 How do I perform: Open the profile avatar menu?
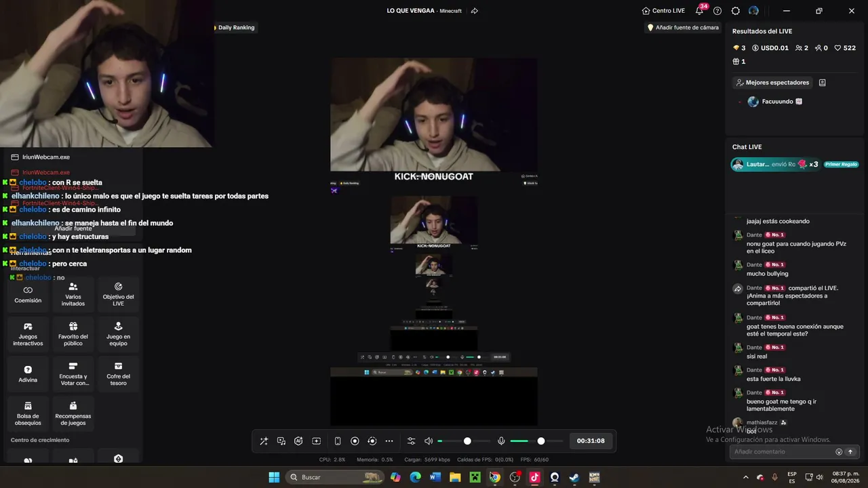point(753,11)
